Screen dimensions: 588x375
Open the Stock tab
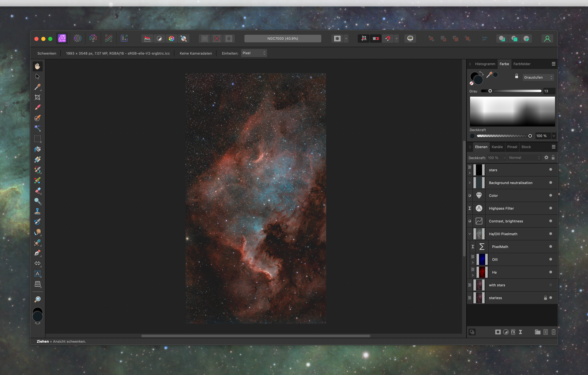(x=526, y=147)
